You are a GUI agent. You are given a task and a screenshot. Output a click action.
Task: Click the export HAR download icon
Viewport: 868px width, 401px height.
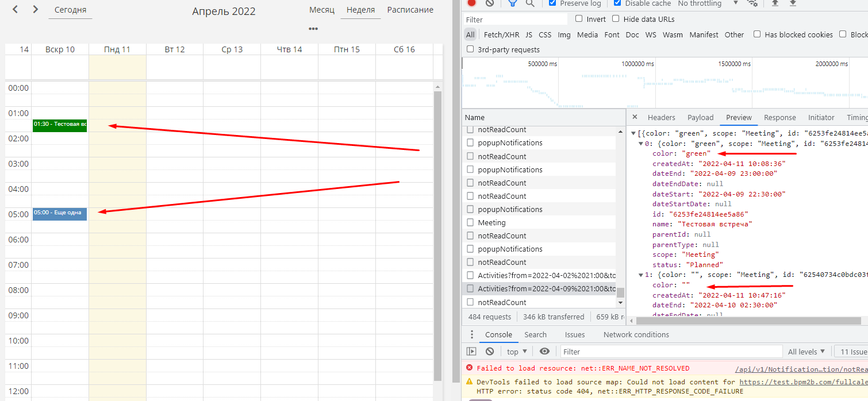point(793,3)
